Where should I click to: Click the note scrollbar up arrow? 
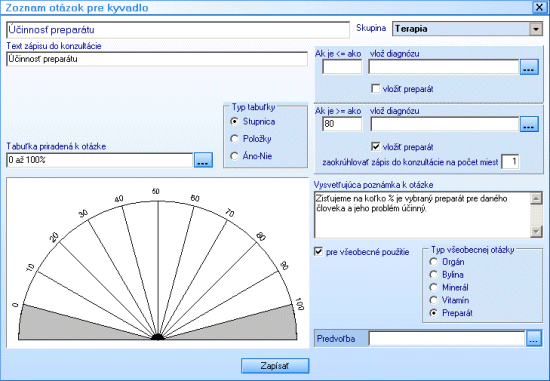pyautogui.click(x=536, y=198)
